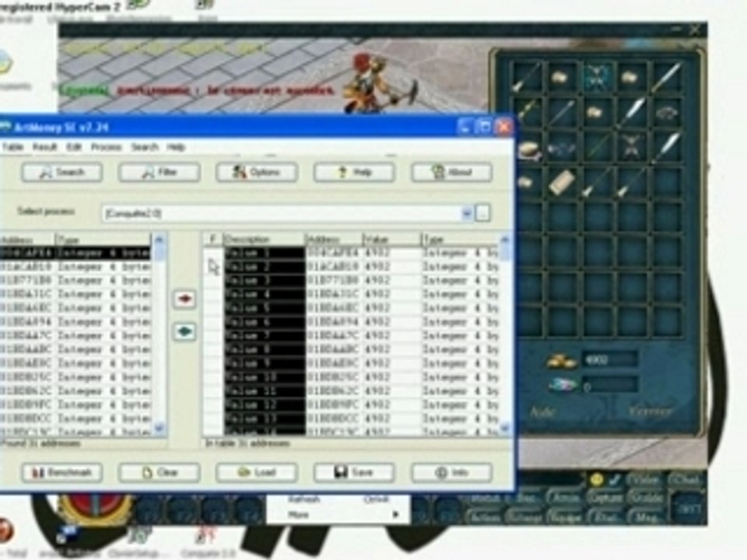Toggle freeze cell for Value 3 row

[x=213, y=281]
